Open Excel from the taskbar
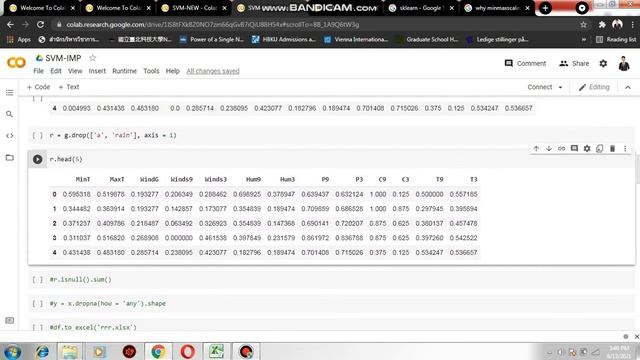Viewport: 640px width, 360px height. (x=216, y=351)
